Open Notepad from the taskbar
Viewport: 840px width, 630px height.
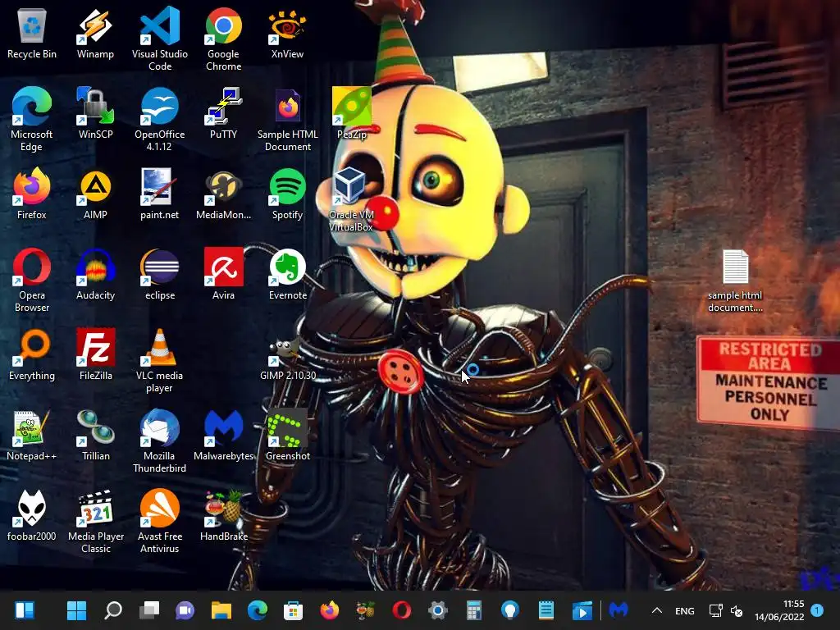[x=546, y=610]
